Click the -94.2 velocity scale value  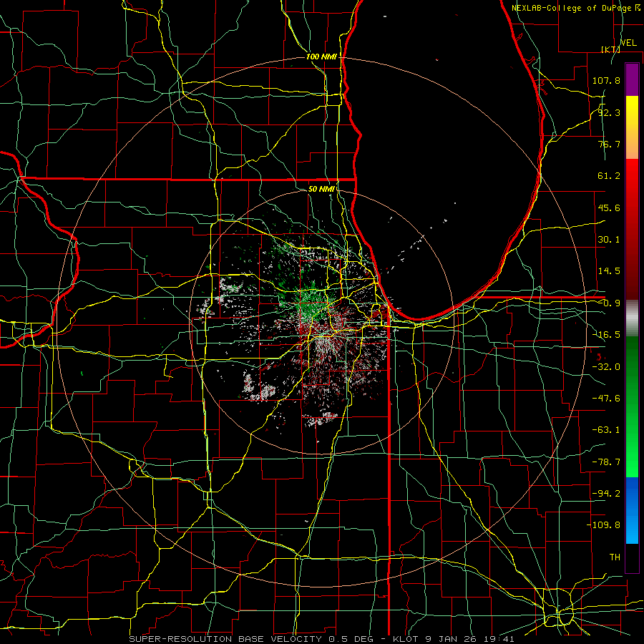[x=606, y=494]
